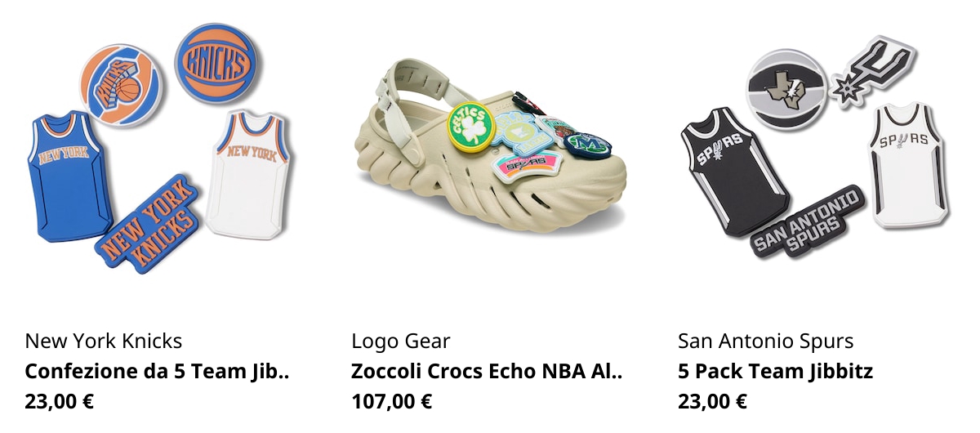Select the white Spurs jersey charm
This screenshot has width=980, height=433.
[906, 166]
